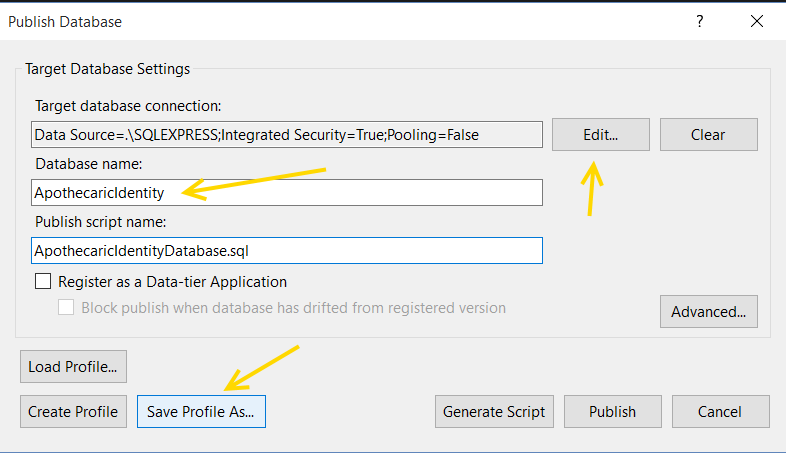
Task: Clear the target database connection
Action: [x=708, y=134]
